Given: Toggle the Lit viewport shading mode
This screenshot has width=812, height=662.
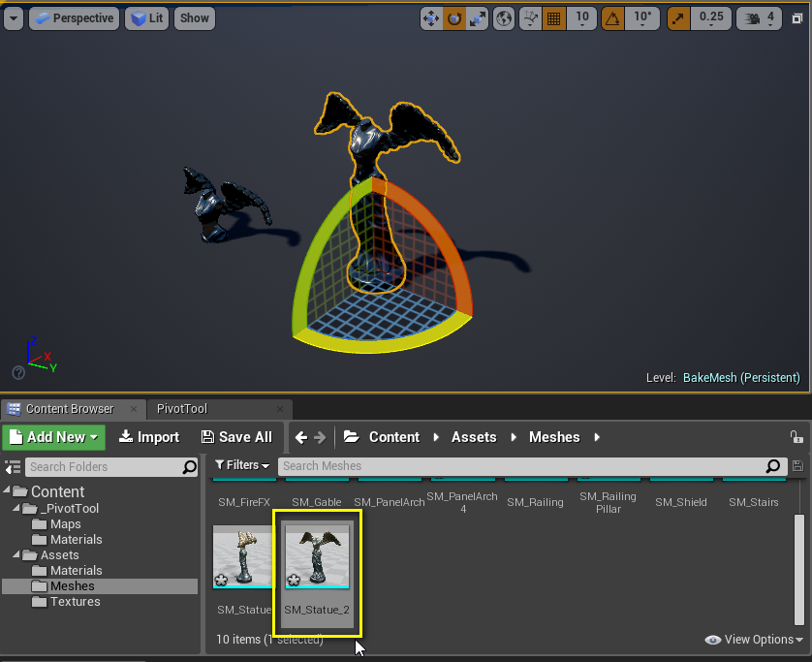Looking at the screenshot, I should click(145, 17).
